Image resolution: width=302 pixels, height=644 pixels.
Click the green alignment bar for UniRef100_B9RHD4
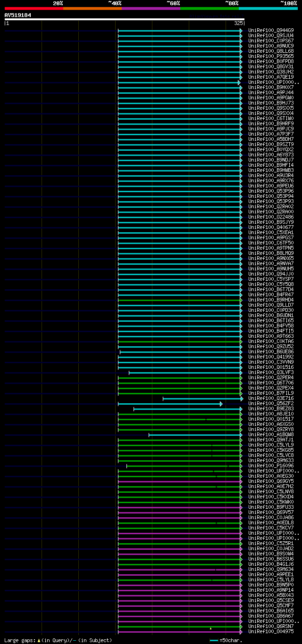click(179, 300)
